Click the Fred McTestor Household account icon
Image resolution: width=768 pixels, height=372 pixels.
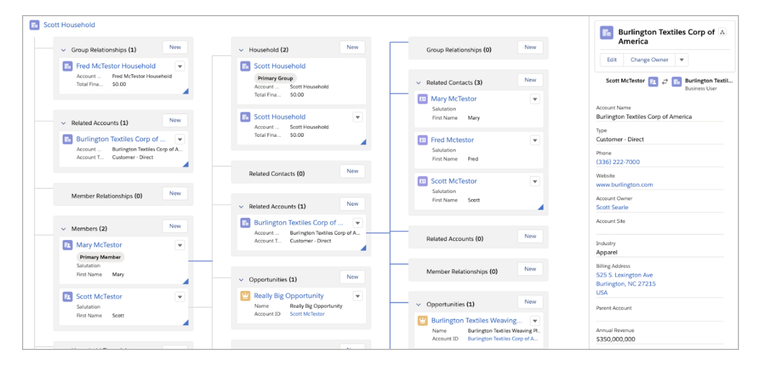[x=68, y=66]
